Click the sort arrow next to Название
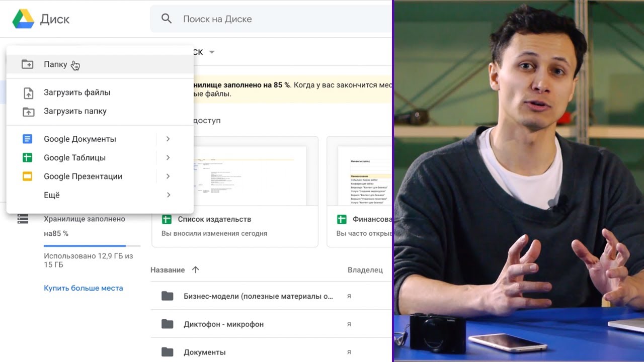Image resolution: width=644 pixels, height=362 pixels. point(196,270)
